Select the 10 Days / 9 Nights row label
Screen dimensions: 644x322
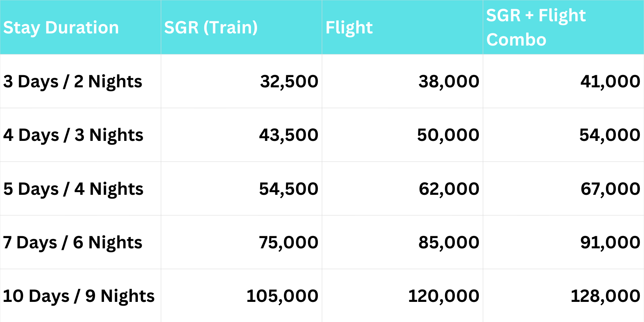[79, 296]
